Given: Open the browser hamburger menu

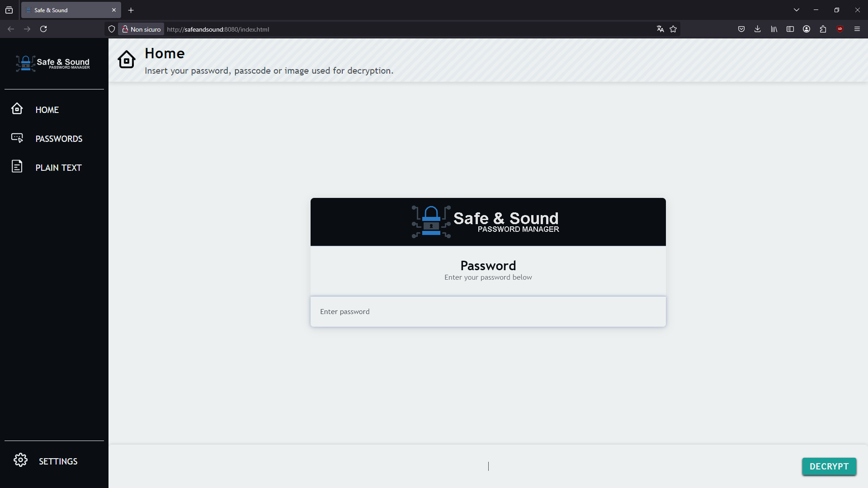Looking at the screenshot, I should point(857,29).
